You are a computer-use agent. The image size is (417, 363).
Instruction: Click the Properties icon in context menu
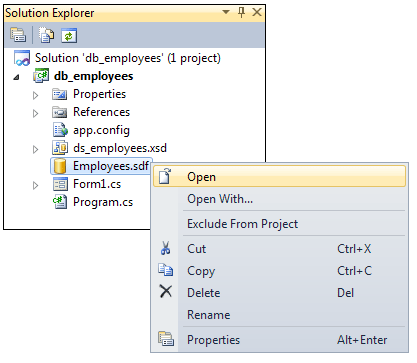pos(166,339)
